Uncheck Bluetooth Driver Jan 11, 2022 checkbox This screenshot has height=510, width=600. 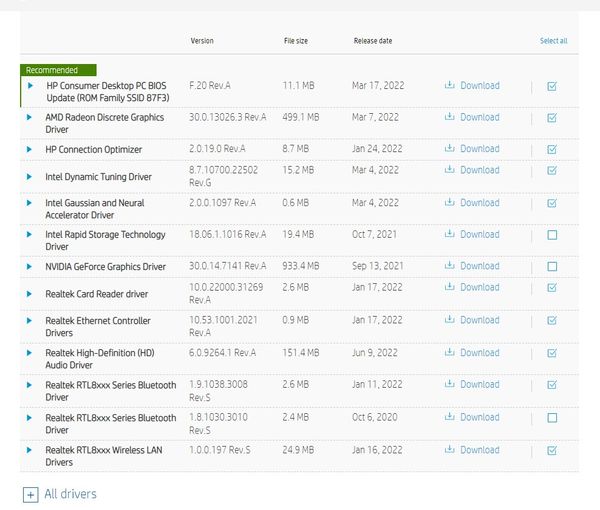pyautogui.click(x=552, y=385)
